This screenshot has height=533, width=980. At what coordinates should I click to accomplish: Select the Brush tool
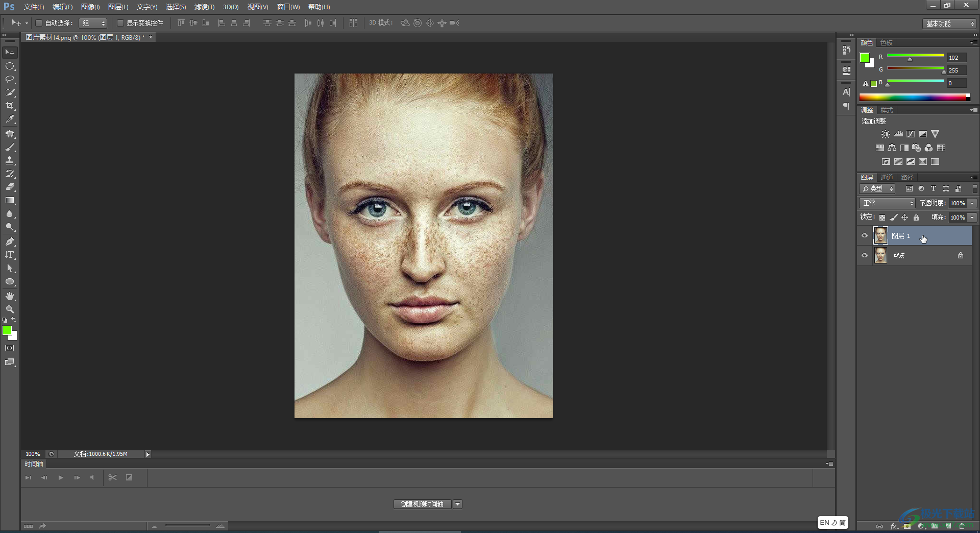pyautogui.click(x=10, y=147)
